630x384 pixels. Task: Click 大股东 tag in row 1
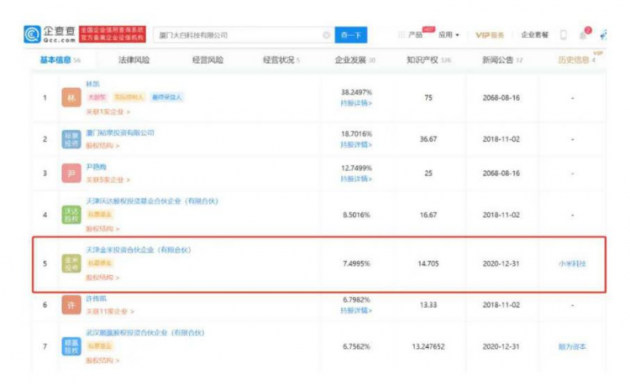coord(97,97)
